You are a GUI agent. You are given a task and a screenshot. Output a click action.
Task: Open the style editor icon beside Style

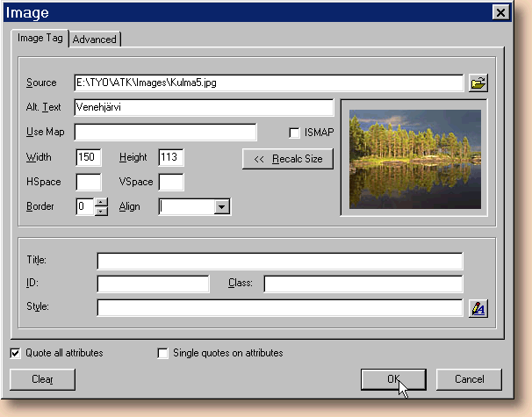(x=478, y=308)
